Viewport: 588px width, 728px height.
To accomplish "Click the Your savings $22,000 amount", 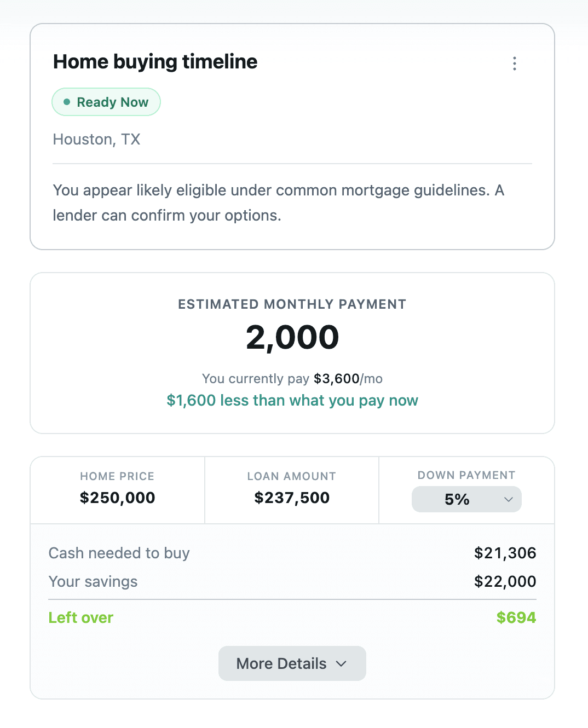I will pos(505,581).
